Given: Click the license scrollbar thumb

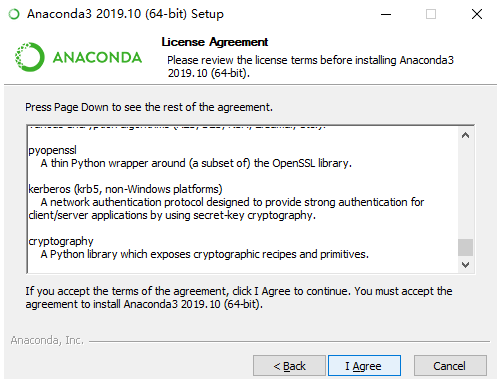Looking at the screenshot, I should pyautogui.click(x=465, y=247).
